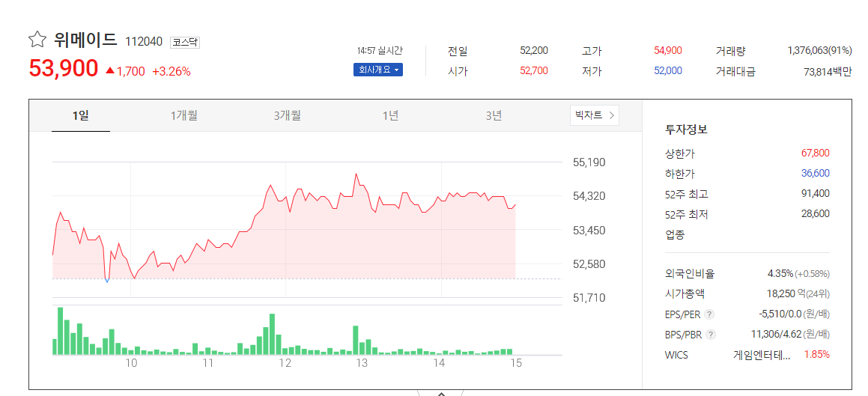
Task: Click the tallest green volume bar at open
Action: tap(61, 331)
